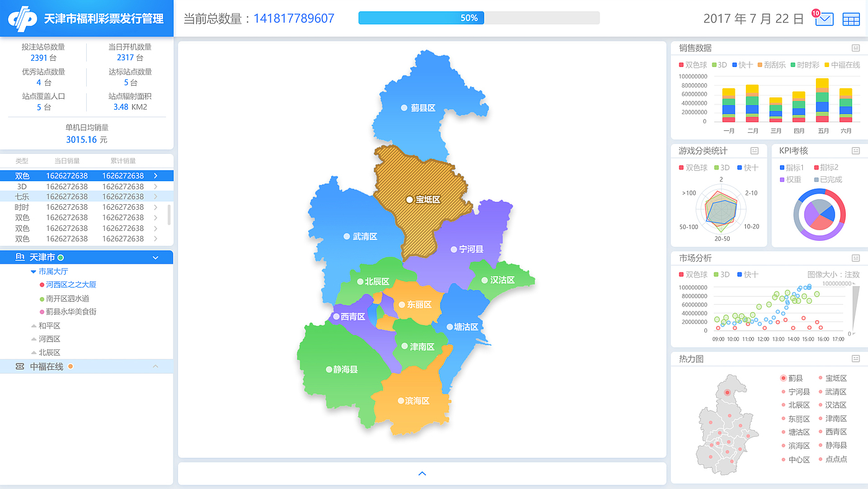Open the 市场分析 panel menu icon
Viewport: 868px width, 489px height.
[x=856, y=258]
